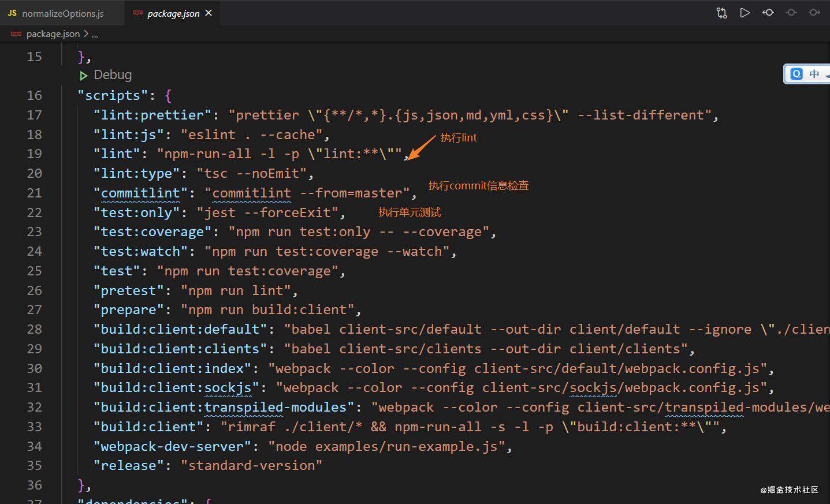Click the "npm run test:only -- --coverage" value
Screen dimensions: 830x504
click(x=359, y=232)
